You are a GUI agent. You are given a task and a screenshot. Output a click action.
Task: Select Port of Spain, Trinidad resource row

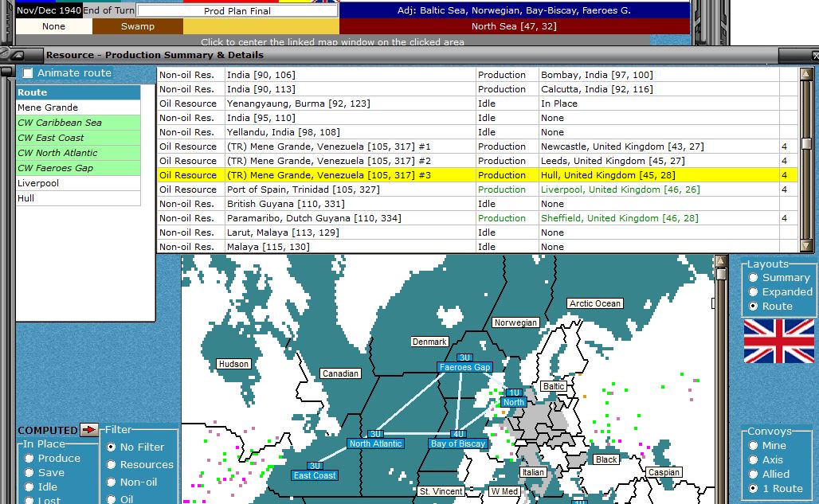[477, 189]
